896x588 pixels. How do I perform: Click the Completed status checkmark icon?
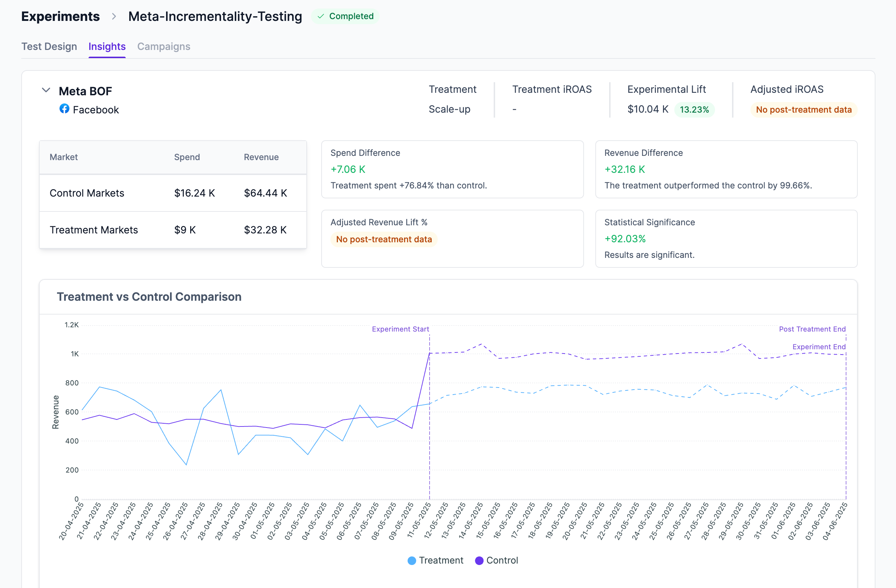click(321, 16)
